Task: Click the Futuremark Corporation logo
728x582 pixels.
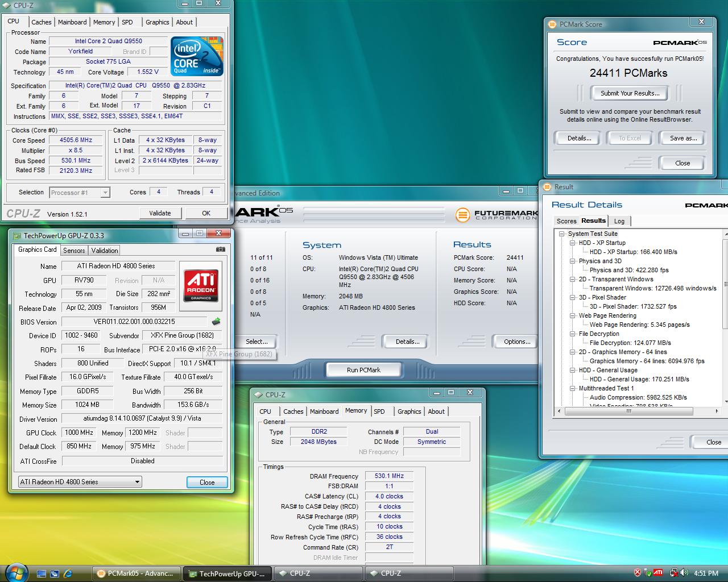Action: (496, 214)
